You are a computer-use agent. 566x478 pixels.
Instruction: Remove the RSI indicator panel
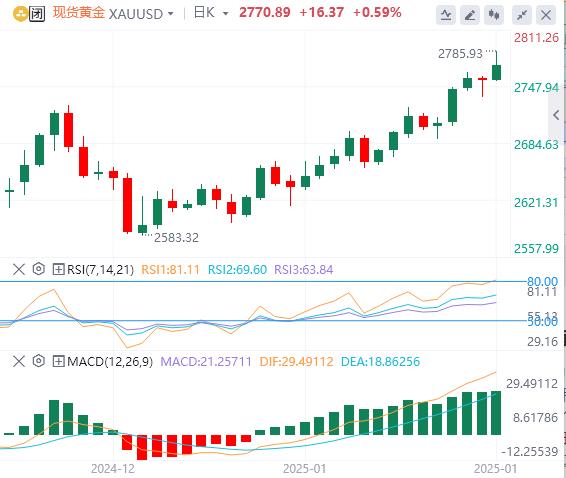(19, 269)
